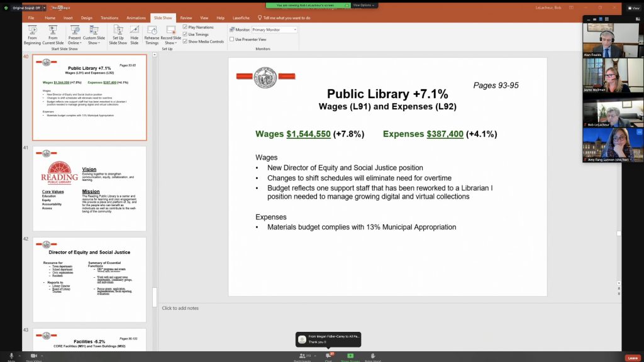
Task: Open the Transitions ribbon tab
Action: [109, 18]
